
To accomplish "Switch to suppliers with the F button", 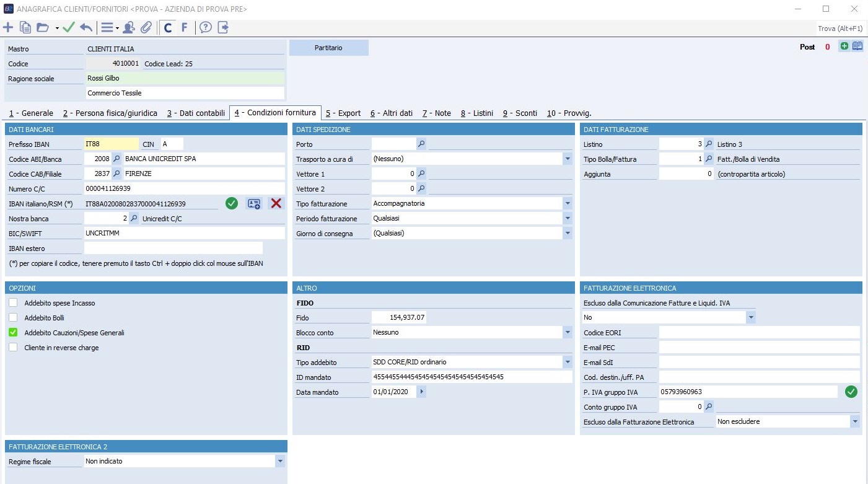I will pyautogui.click(x=184, y=27).
